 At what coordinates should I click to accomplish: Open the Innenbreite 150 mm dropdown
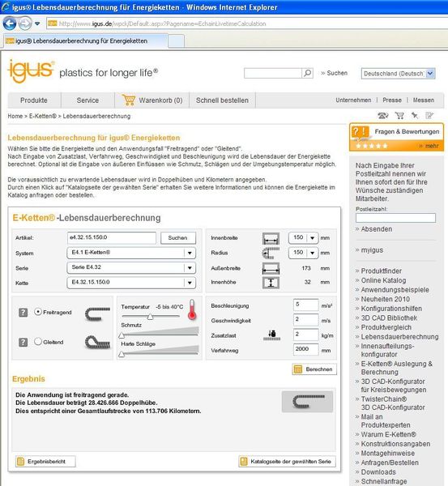(303, 237)
